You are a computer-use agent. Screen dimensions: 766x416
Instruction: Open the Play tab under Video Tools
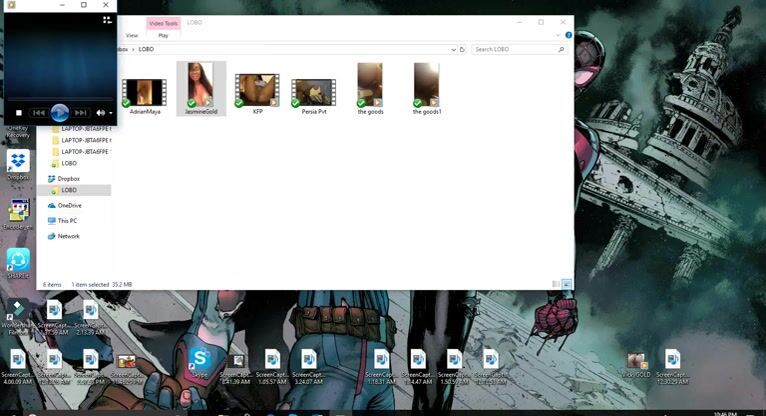[x=163, y=35]
